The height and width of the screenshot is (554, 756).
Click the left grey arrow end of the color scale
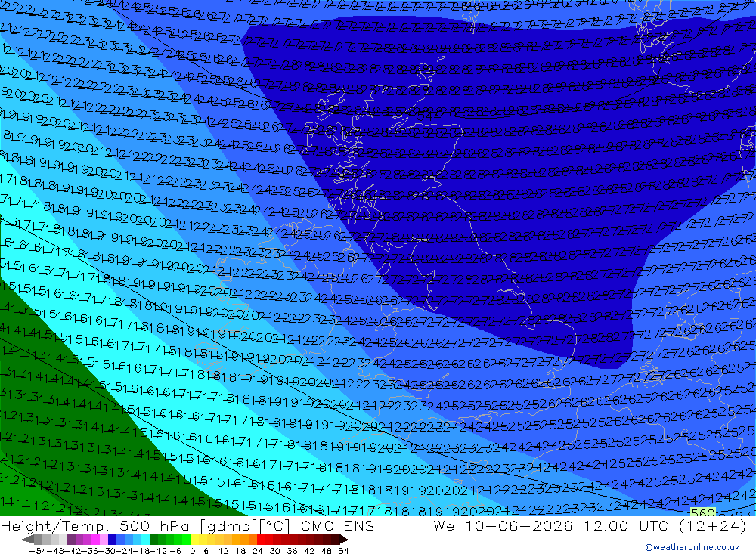(x=27, y=540)
